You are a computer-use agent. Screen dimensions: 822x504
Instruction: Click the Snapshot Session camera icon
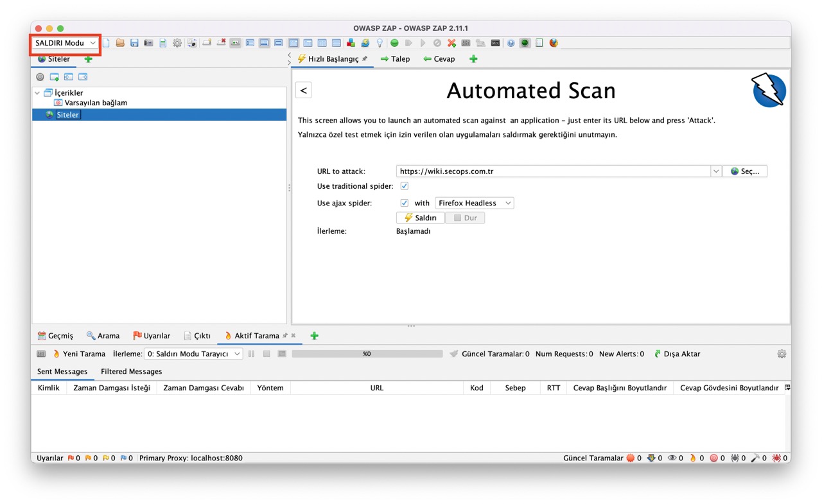(148, 43)
